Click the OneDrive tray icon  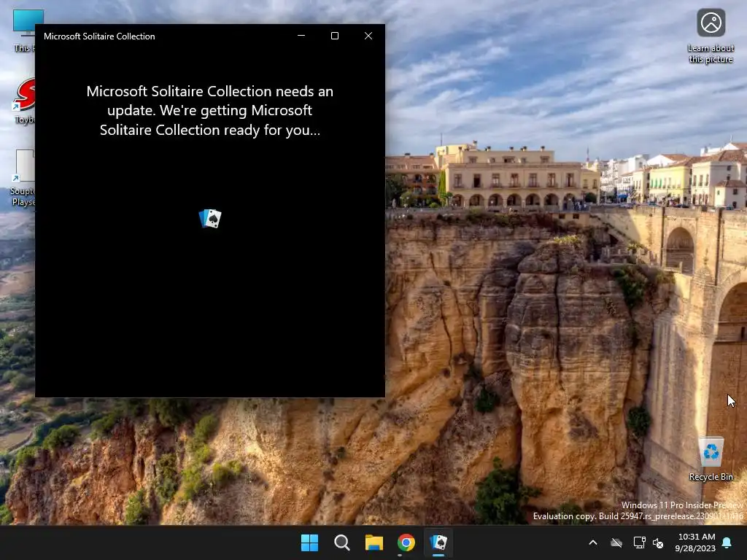point(616,542)
